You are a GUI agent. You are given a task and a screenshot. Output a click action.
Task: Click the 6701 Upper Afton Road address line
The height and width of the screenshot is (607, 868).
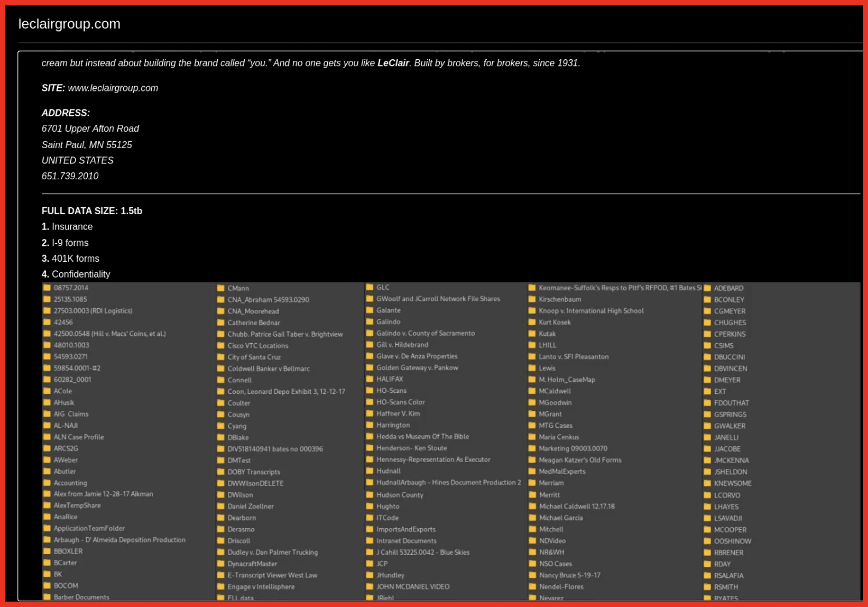(x=90, y=128)
